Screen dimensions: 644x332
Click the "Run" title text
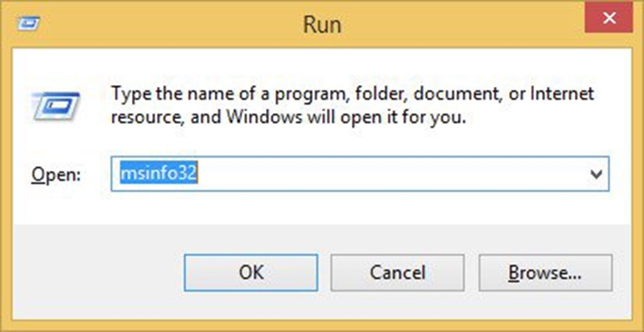pos(321,24)
